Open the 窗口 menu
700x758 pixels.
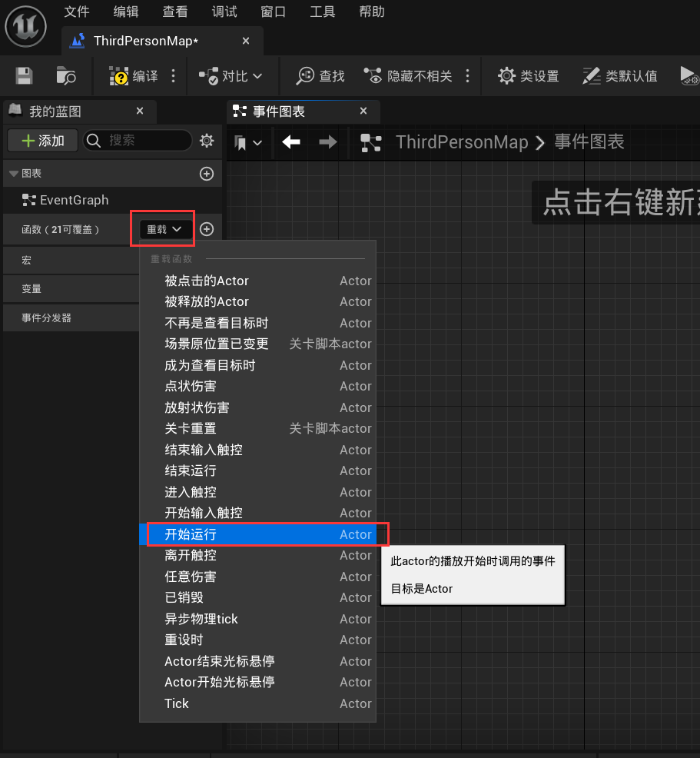(x=273, y=12)
